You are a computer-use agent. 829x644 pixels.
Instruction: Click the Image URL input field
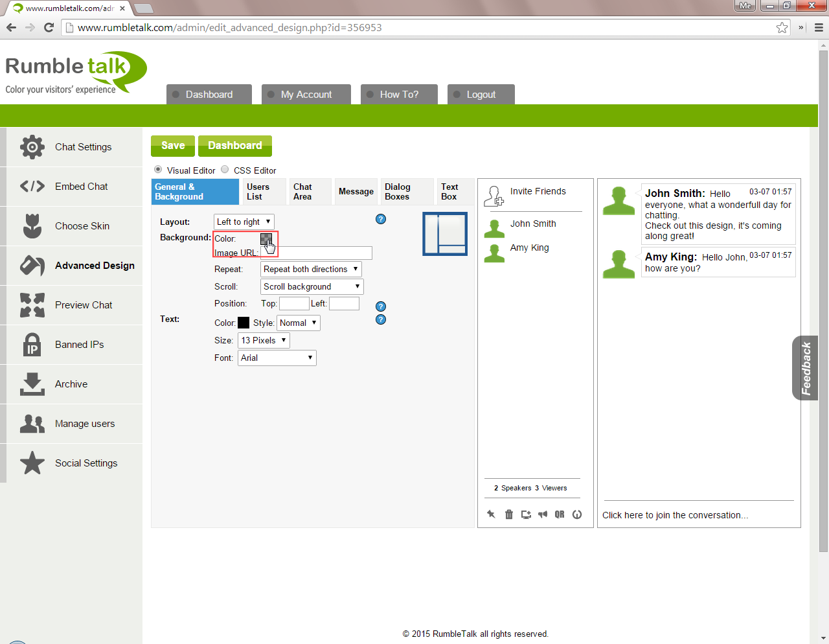click(316, 253)
